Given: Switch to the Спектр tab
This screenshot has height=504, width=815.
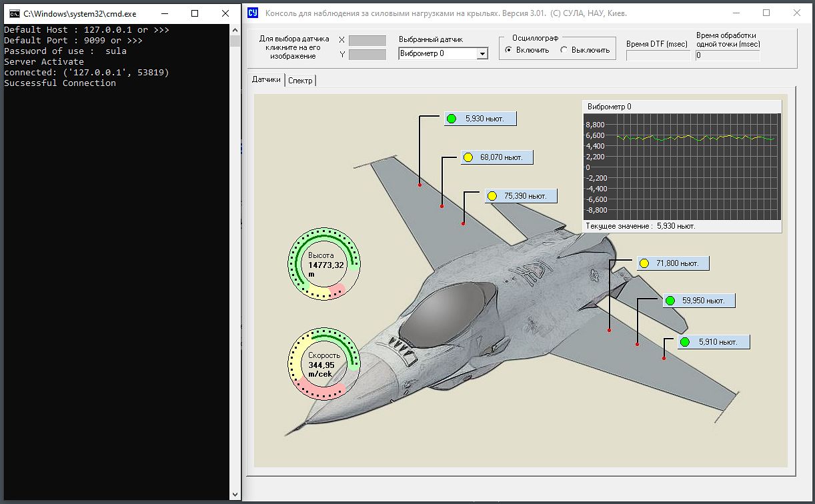Looking at the screenshot, I should click(x=300, y=81).
